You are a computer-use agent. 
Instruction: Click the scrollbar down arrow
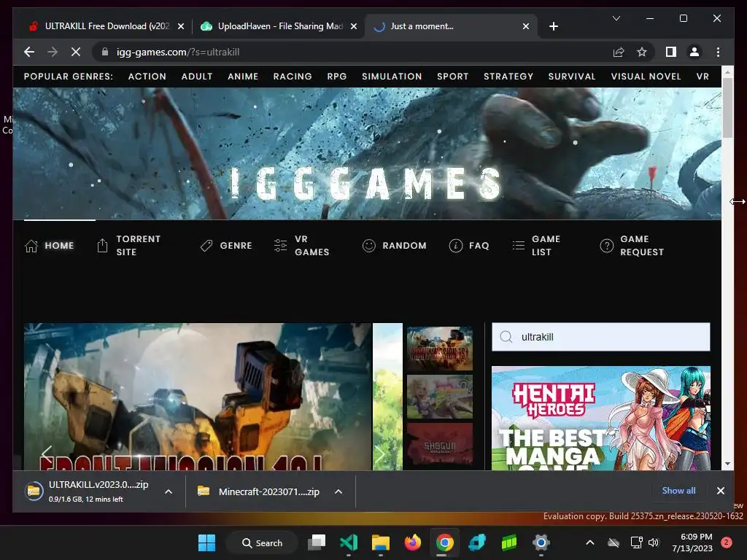(727, 463)
